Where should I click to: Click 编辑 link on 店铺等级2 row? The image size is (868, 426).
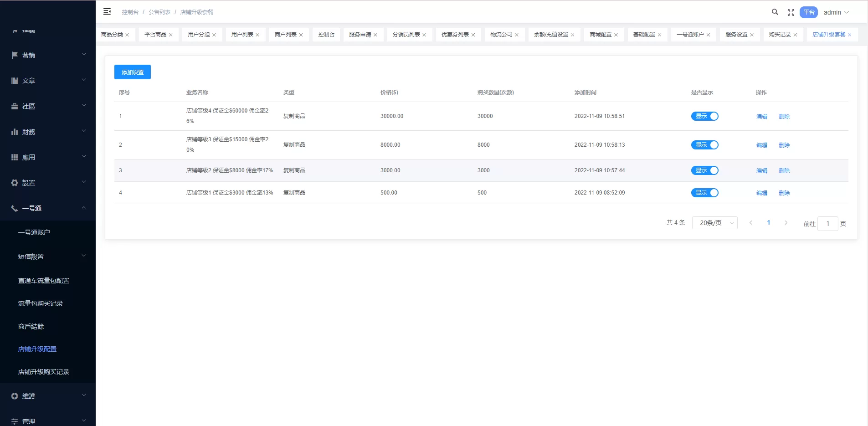point(761,170)
